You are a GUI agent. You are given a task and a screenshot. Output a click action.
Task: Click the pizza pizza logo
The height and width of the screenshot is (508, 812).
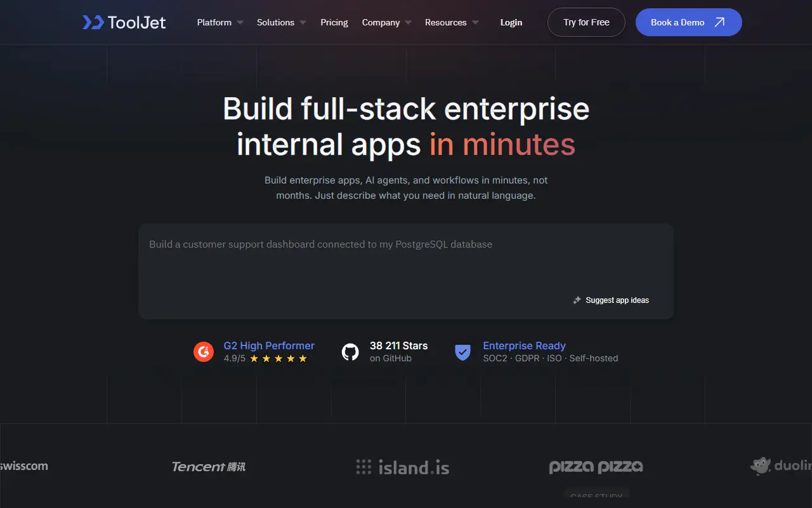pyautogui.click(x=596, y=467)
